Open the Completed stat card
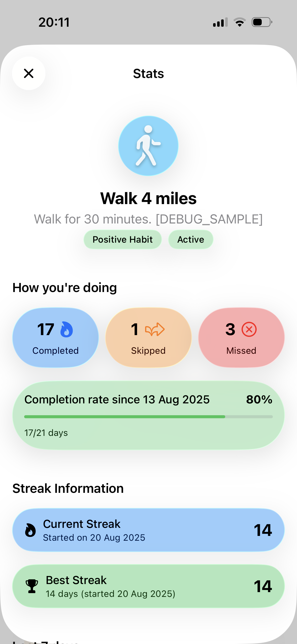Image resolution: width=297 pixels, height=644 pixels. [x=55, y=338]
